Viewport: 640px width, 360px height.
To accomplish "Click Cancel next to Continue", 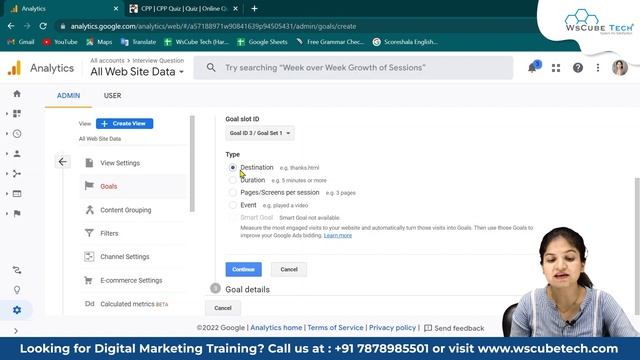I will coord(289,269).
